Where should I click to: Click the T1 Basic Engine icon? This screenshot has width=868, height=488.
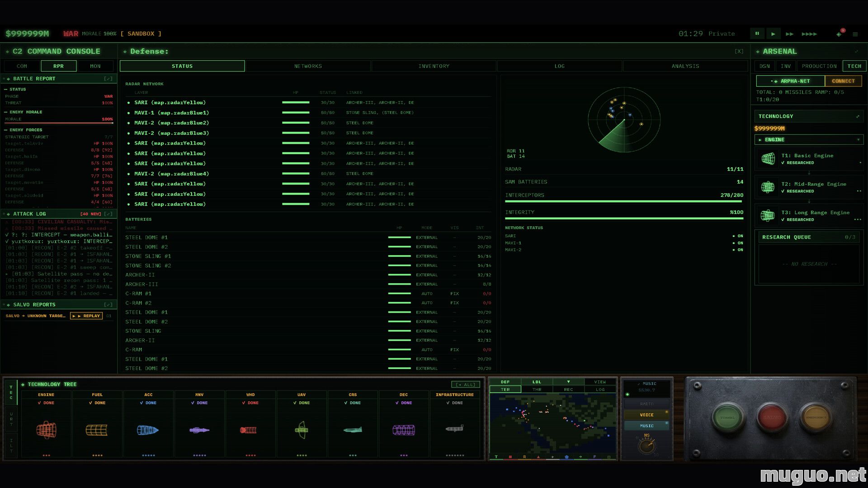(768, 159)
